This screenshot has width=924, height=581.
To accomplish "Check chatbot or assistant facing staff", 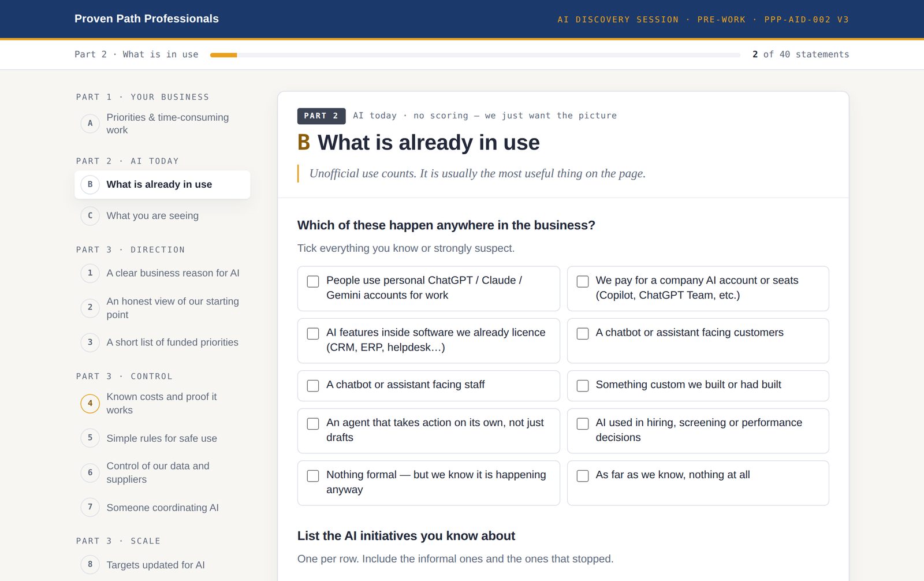I will click(313, 385).
